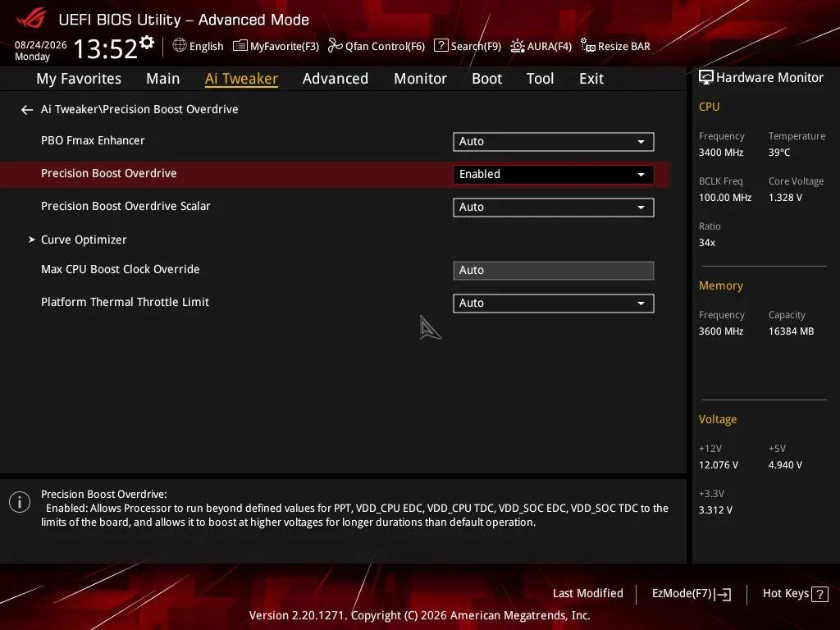Viewport: 840px width, 630px height.
Task: Click the 100.00 MHz BCLK value
Action: pos(725,198)
